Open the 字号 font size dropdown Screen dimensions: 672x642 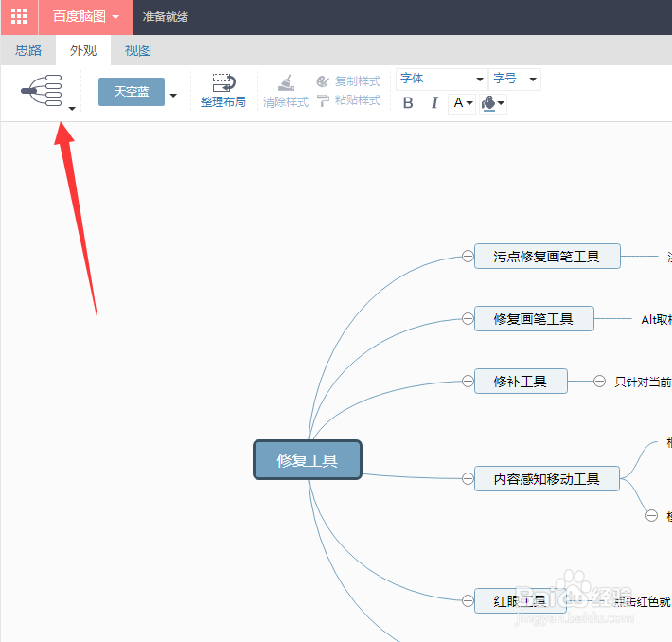point(515,79)
